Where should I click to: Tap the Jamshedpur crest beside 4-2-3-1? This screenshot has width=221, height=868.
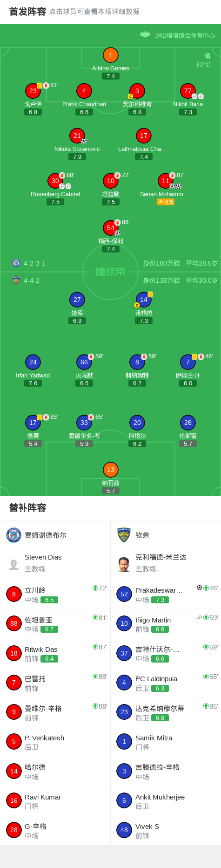click(x=16, y=263)
